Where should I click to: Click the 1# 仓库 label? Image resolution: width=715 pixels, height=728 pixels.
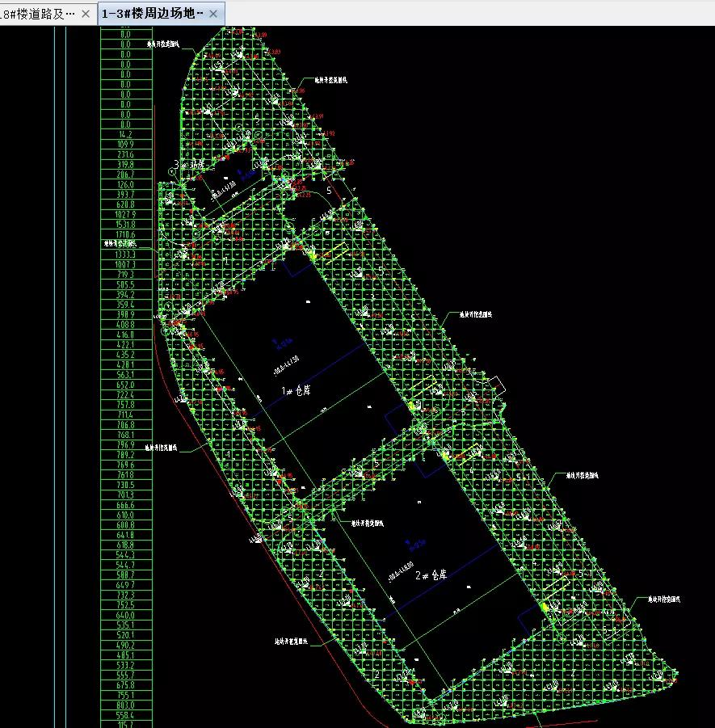click(x=295, y=389)
